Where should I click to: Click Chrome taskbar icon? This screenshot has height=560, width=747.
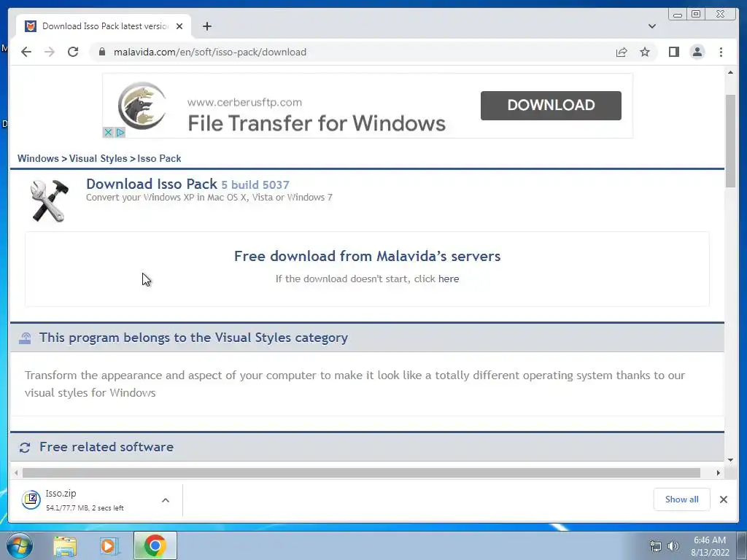click(155, 545)
